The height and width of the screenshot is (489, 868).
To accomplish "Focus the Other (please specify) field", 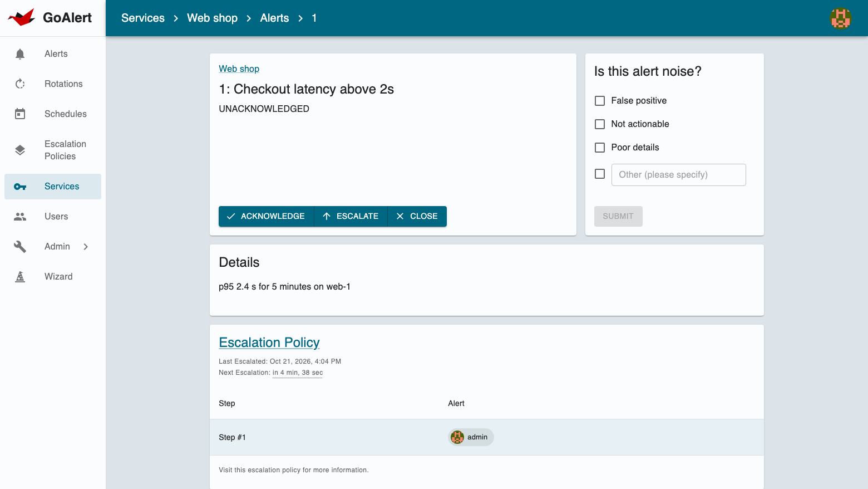I will (678, 175).
